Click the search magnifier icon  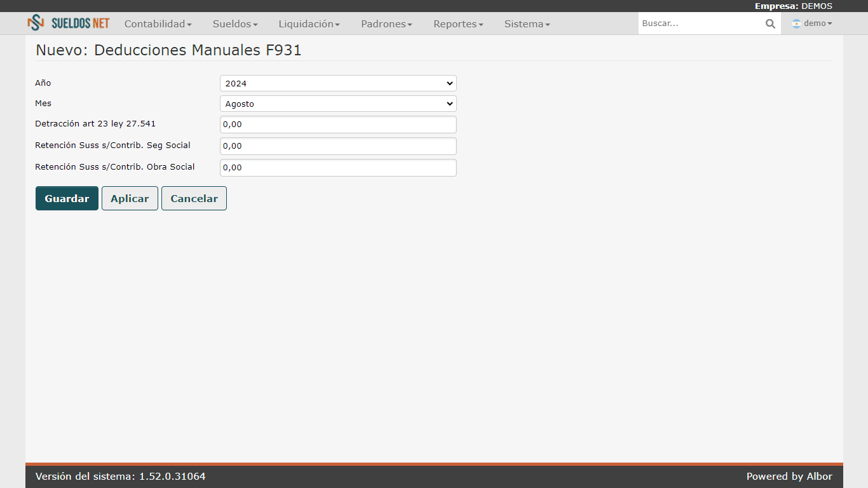(x=770, y=24)
